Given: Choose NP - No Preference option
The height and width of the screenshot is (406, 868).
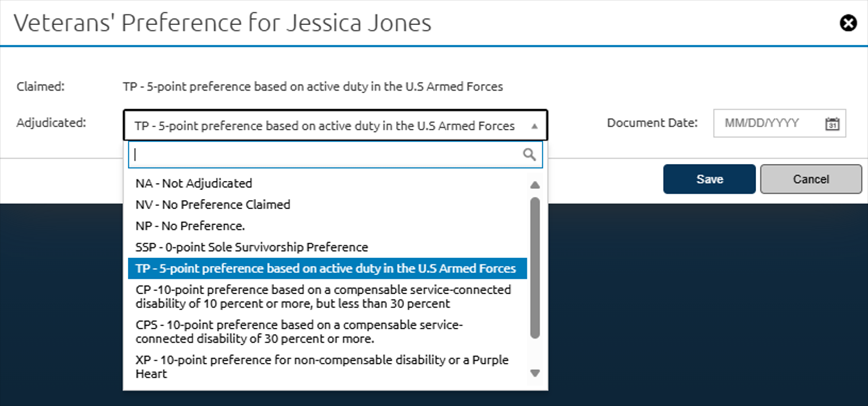Looking at the screenshot, I should [x=327, y=226].
